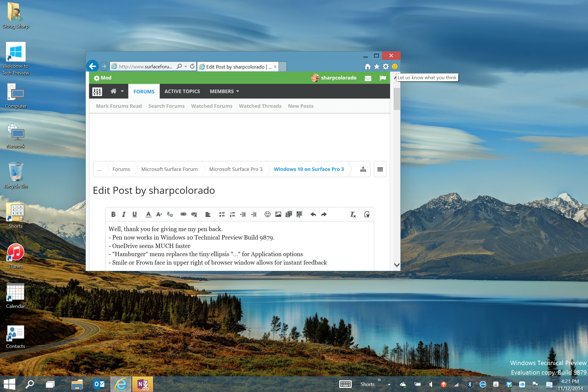Open the text alignment option
Screen dimensions: 588x392
coord(208,215)
